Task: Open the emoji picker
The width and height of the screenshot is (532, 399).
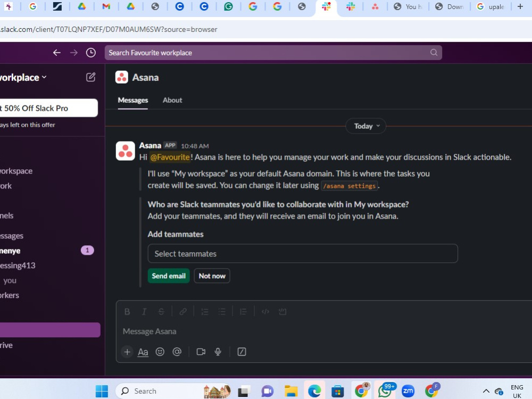Action: click(x=160, y=352)
